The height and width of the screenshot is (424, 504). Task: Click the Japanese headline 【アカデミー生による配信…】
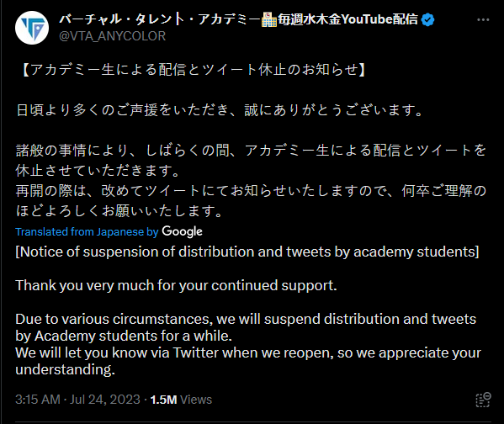coord(192,70)
